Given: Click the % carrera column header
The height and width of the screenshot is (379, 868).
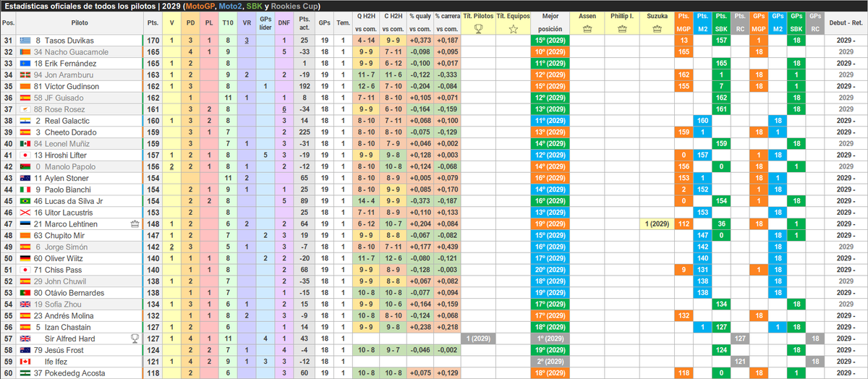Looking at the screenshot, I should click(448, 22).
